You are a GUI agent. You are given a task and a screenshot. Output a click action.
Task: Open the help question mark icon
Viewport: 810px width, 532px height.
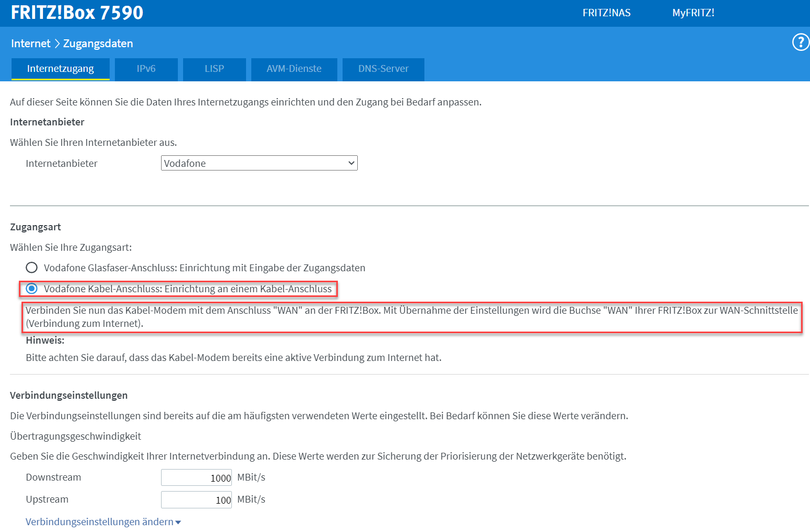point(800,42)
